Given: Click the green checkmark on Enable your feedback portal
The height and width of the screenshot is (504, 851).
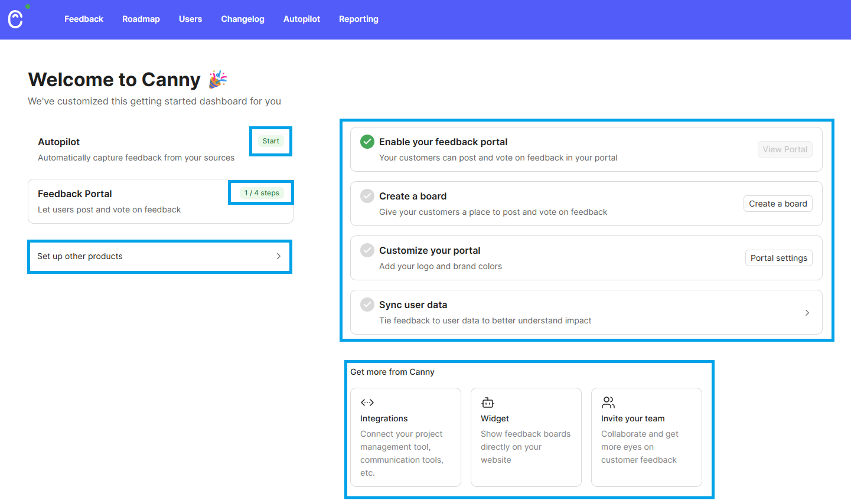Looking at the screenshot, I should (x=367, y=142).
